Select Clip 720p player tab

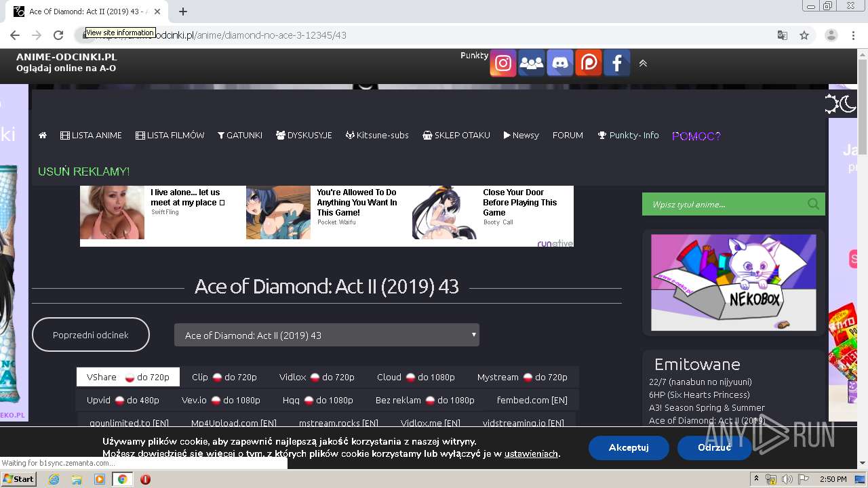tap(224, 377)
